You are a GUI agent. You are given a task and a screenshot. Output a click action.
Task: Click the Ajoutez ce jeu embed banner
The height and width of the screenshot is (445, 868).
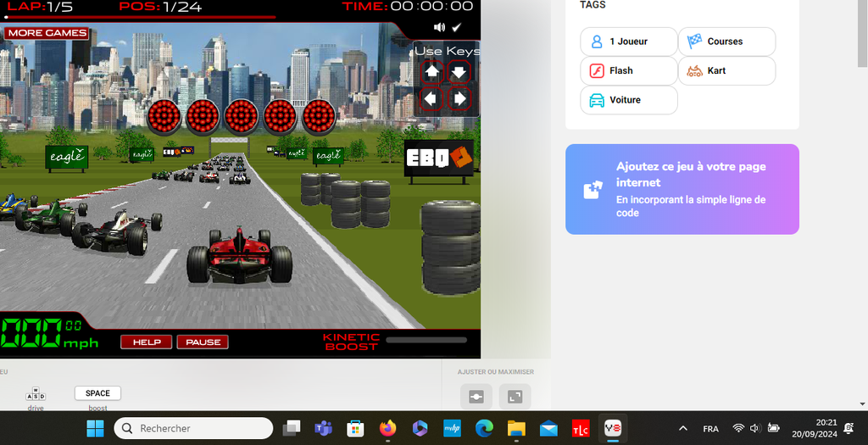point(682,189)
